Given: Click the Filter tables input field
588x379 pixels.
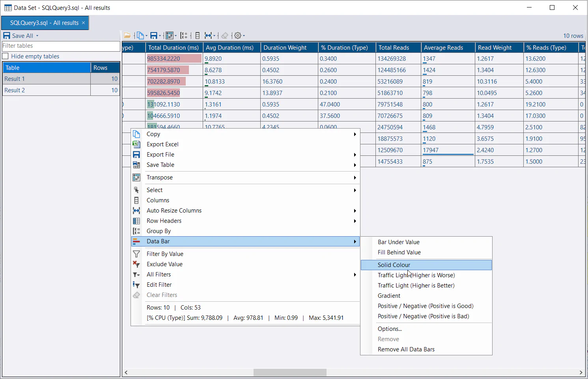Looking at the screenshot, I should point(61,46).
